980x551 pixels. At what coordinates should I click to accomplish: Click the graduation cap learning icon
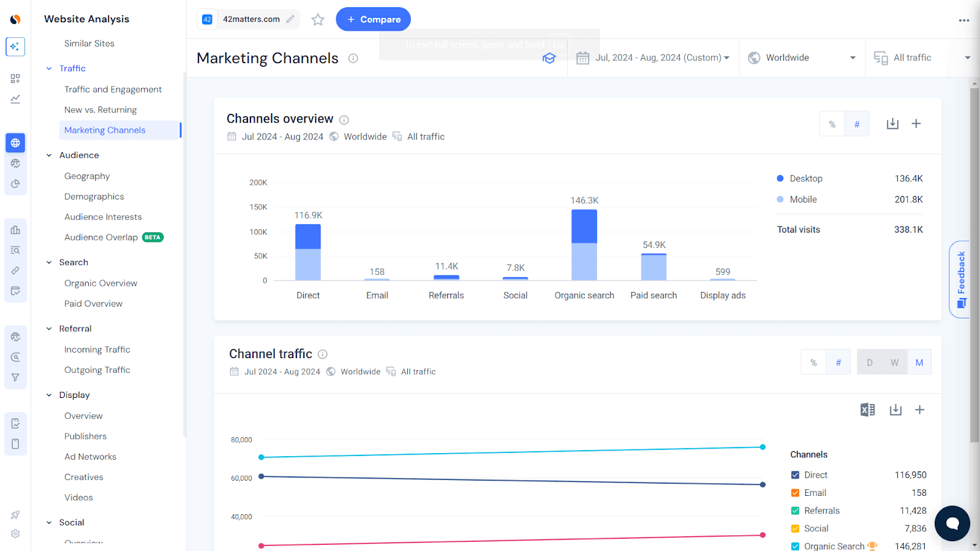pos(549,58)
